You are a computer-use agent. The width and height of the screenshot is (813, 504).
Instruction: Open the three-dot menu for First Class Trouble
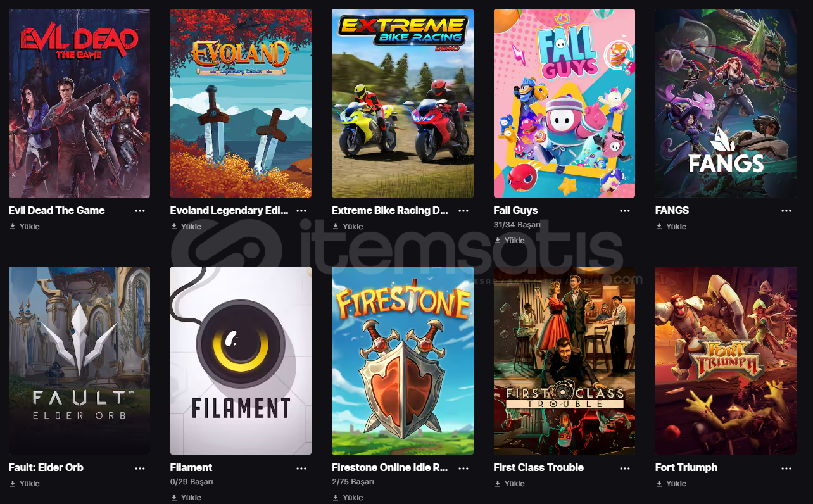(625, 468)
